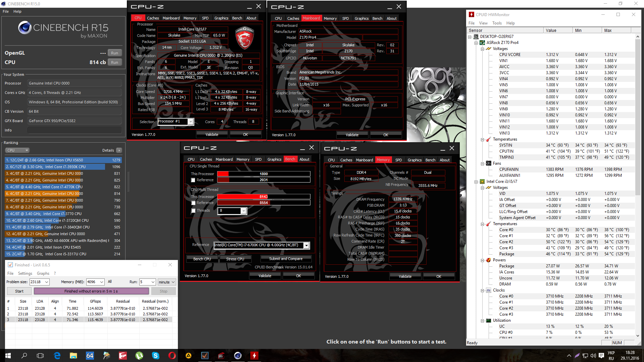The width and height of the screenshot is (644, 362).
Task: Click Submit and Compare in CPU-Z Bench
Action: 286,259
